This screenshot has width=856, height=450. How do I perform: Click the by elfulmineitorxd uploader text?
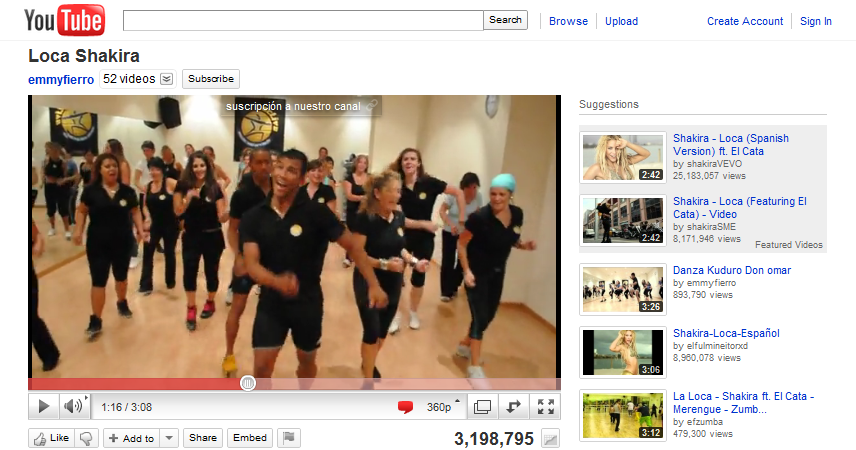click(x=710, y=346)
